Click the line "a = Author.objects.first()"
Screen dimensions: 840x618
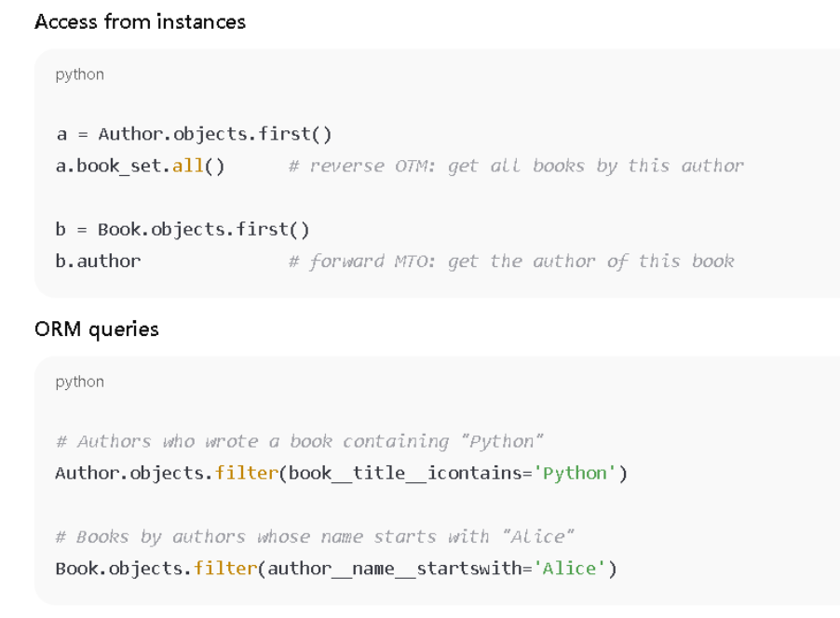click(194, 134)
